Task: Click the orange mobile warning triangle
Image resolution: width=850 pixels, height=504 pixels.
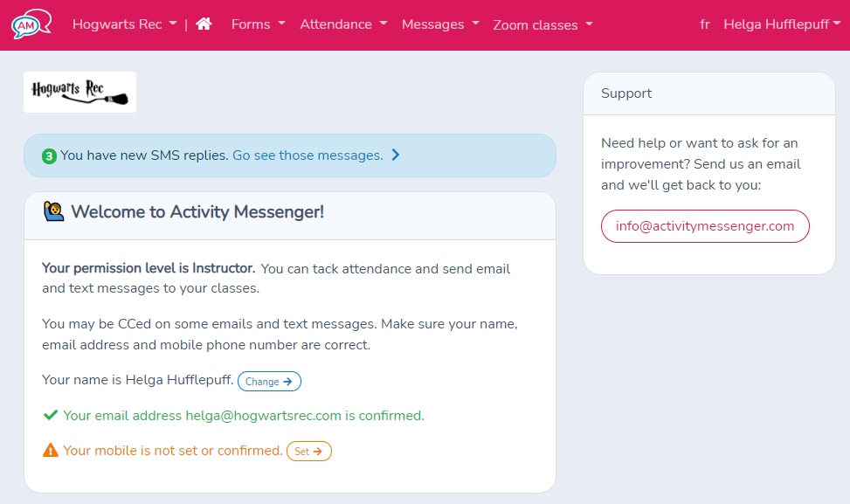Action: point(51,451)
